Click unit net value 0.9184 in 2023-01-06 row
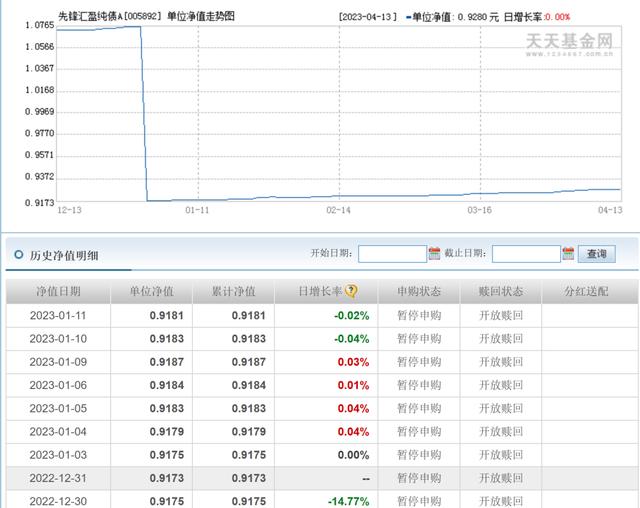The width and height of the screenshot is (640, 508). (x=167, y=385)
